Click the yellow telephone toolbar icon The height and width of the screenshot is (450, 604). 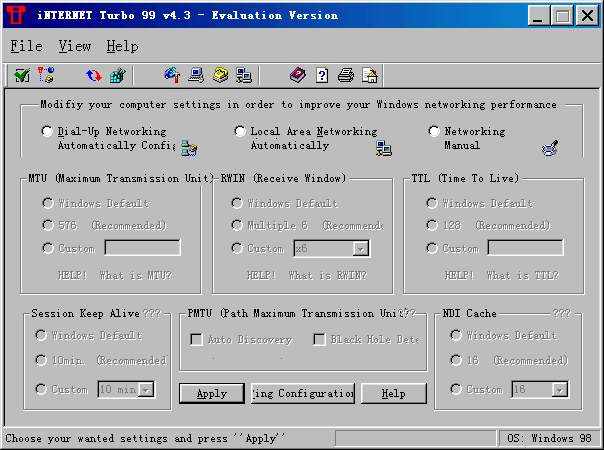(220, 75)
